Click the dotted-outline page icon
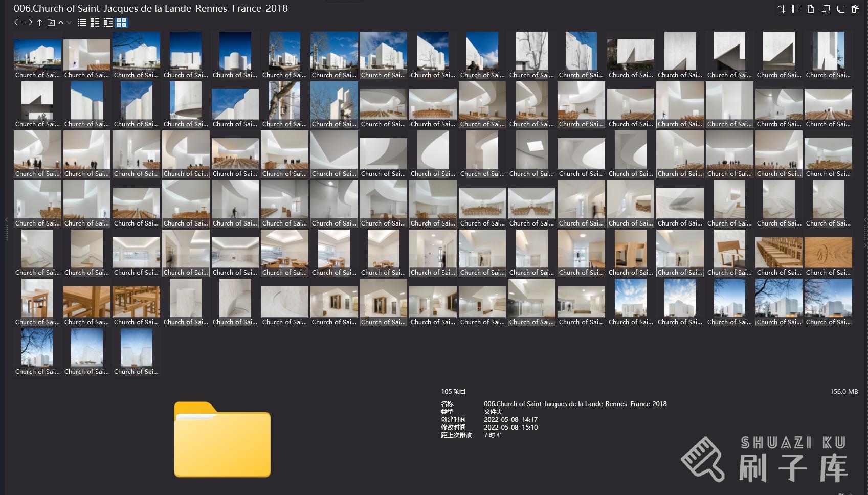 coord(811,9)
